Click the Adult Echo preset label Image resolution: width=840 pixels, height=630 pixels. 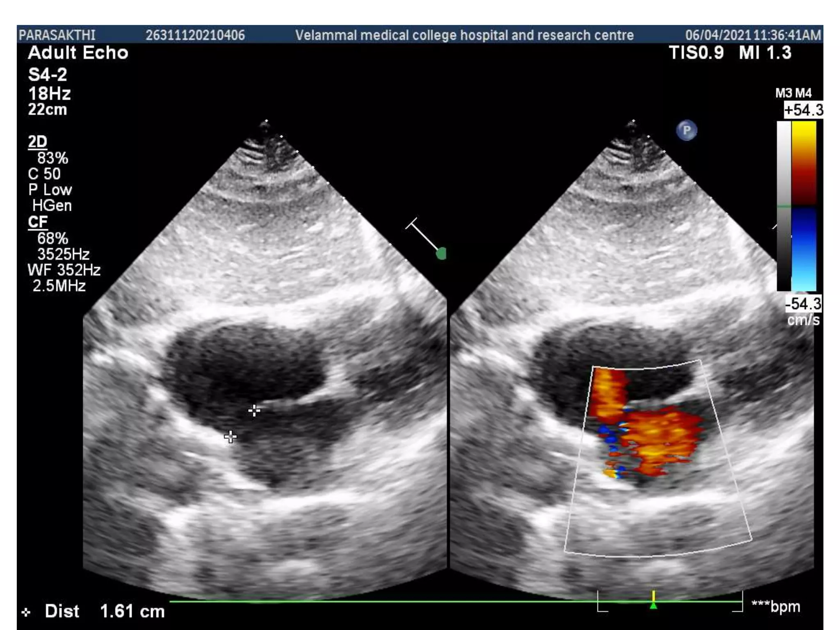point(78,53)
